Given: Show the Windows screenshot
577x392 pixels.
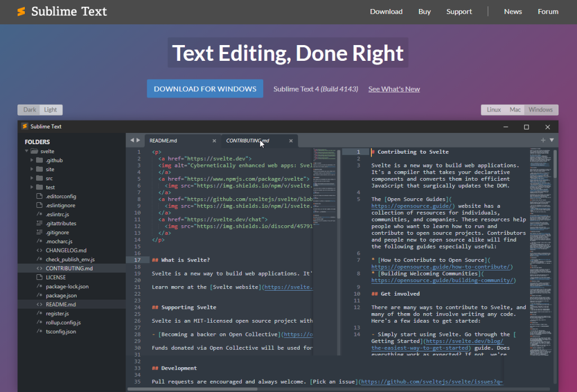Looking at the screenshot, I should tap(540, 110).
